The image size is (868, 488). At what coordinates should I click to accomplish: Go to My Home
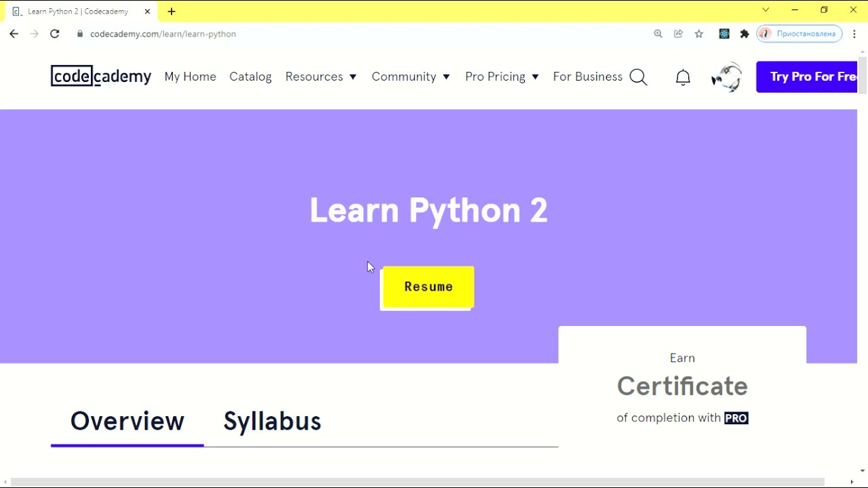[190, 77]
